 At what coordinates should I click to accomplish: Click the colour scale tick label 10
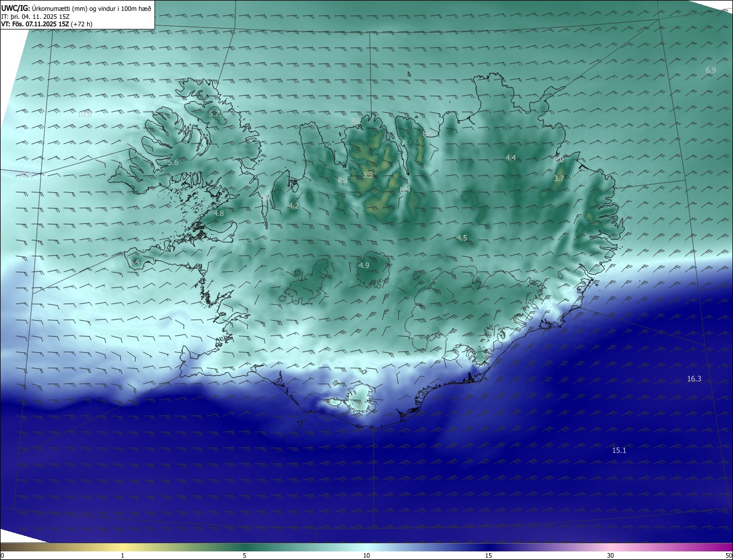coord(366,555)
